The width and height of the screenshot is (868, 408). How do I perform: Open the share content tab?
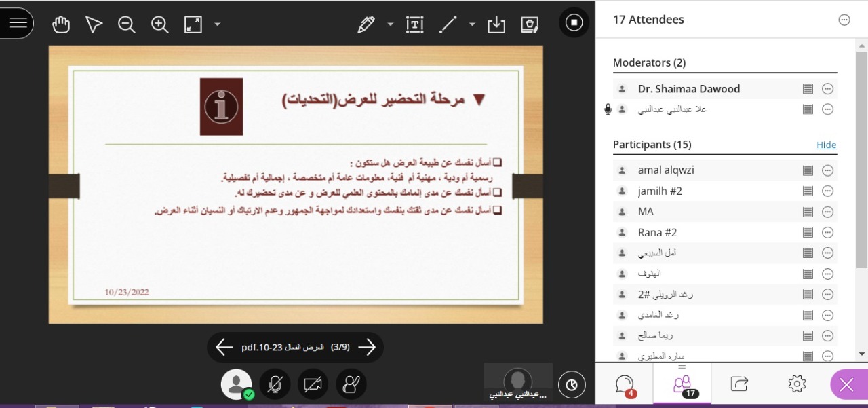click(739, 384)
